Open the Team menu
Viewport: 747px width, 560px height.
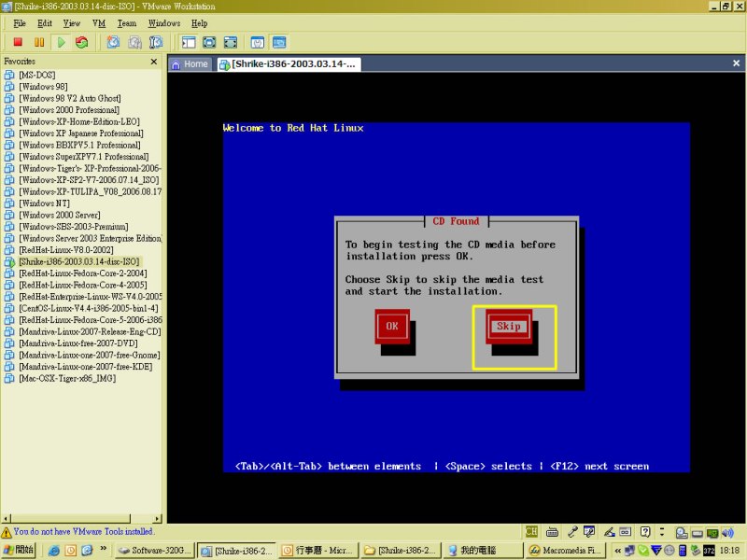pyautogui.click(x=127, y=23)
